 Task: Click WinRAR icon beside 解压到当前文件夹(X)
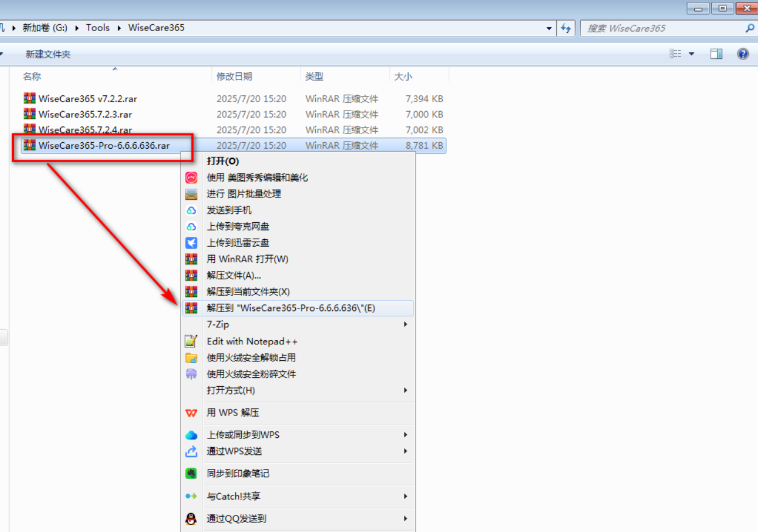191,292
